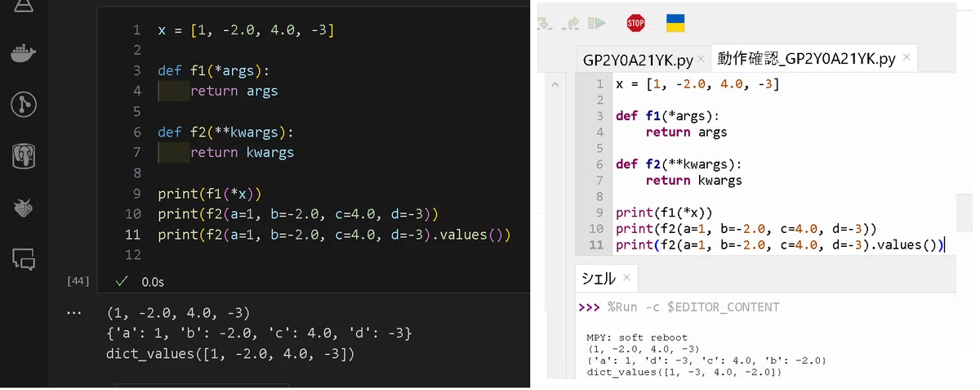
Task: Close the シェル shell tab
Action: coord(626,277)
